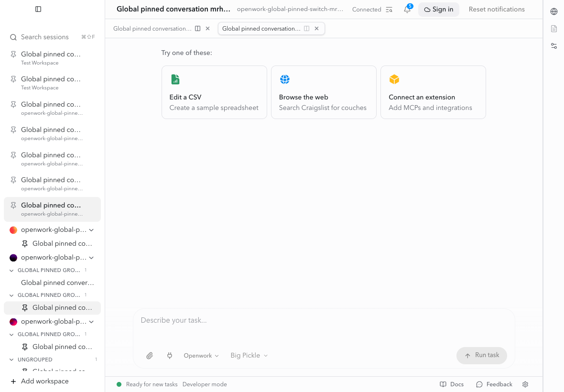Click the green ready status dot
The height and width of the screenshot is (392, 564).
coord(119,384)
